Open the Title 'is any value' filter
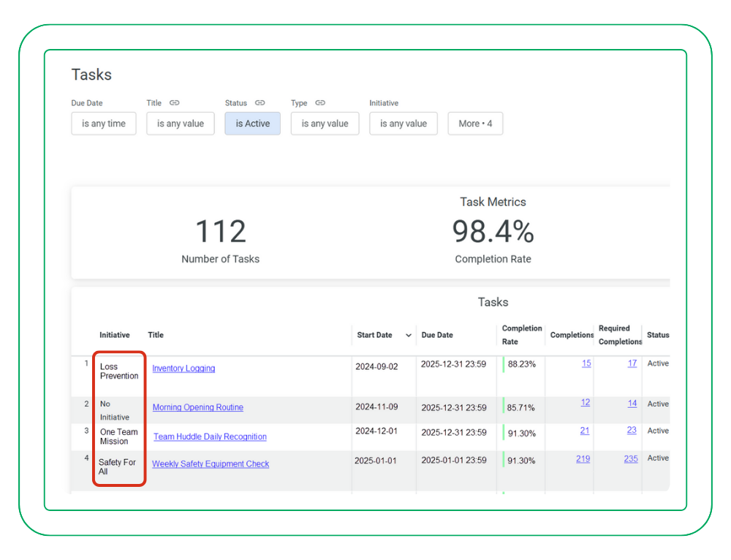Image resolution: width=731 pixels, height=560 pixels. (x=181, y=124)
